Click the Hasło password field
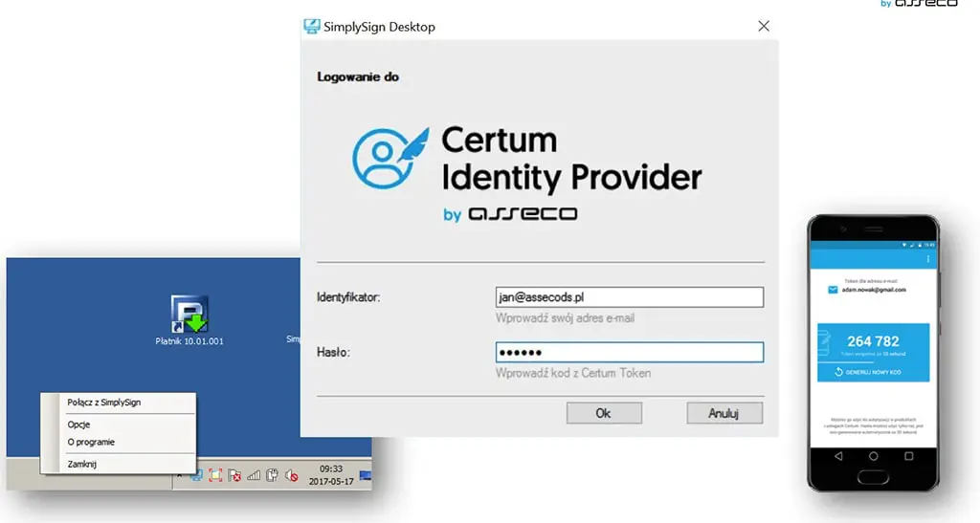The image size is (980, 523). pos(630,352)
